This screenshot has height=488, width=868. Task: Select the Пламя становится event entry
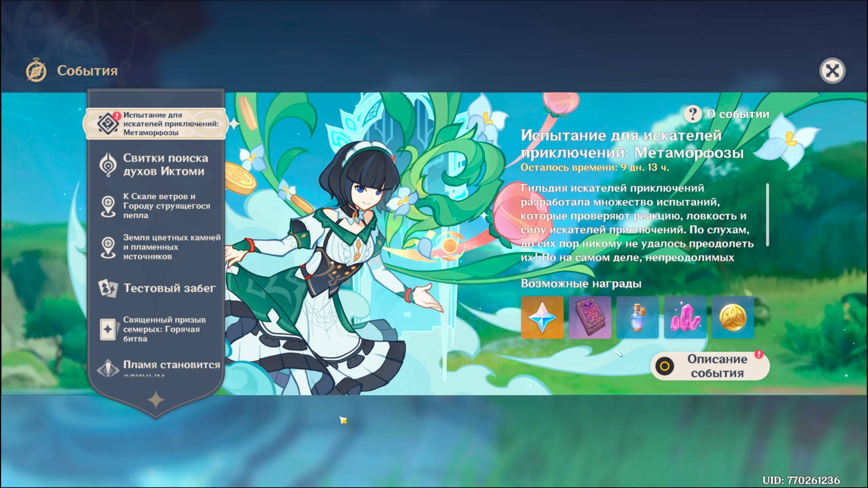click(171, 365)
